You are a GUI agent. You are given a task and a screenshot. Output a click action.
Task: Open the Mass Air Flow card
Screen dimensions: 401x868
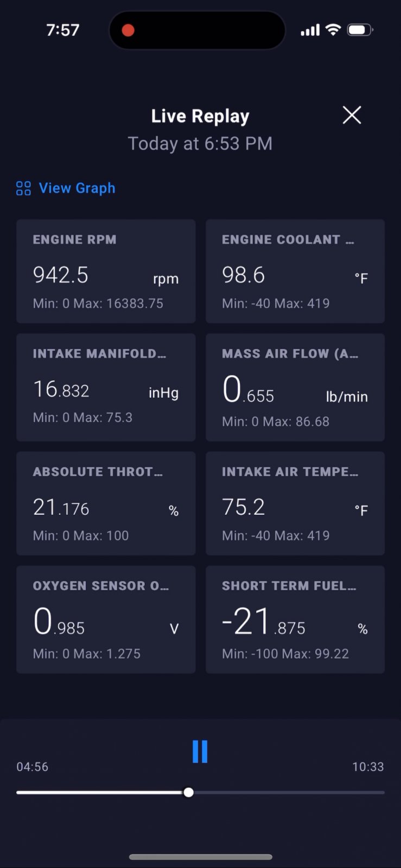point(295,387)
